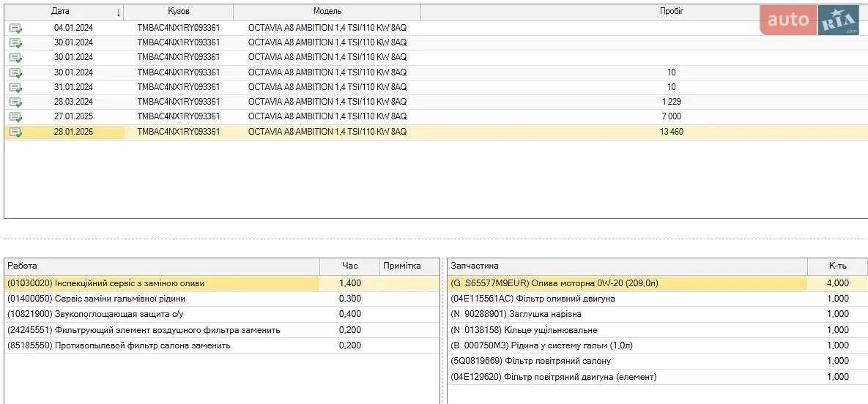Image resolution: width=868 pixels, height=404 pixels.
Task: Select Олива моторна 0W-20 part row
Action: click(657, 283)
